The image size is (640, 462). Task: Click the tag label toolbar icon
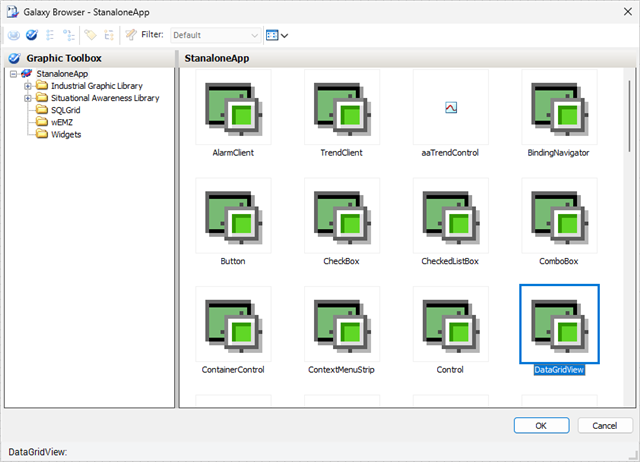click(90, 35)
